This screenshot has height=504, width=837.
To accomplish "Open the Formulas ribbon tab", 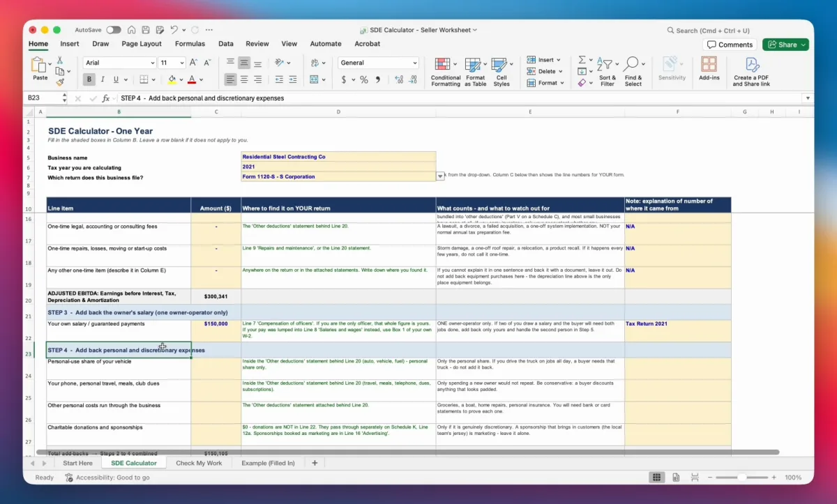I will [190, 44].
